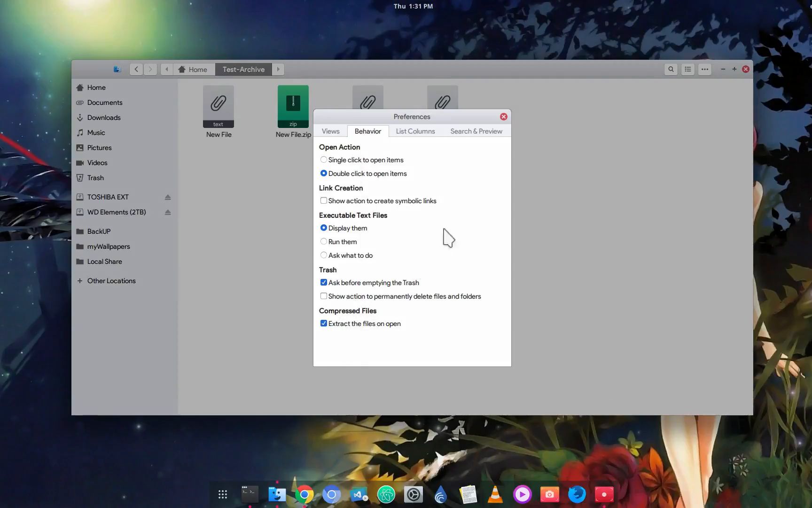Open the Trash from the sidebar
The image size is (812, 508).
click(x=95, y=178)
